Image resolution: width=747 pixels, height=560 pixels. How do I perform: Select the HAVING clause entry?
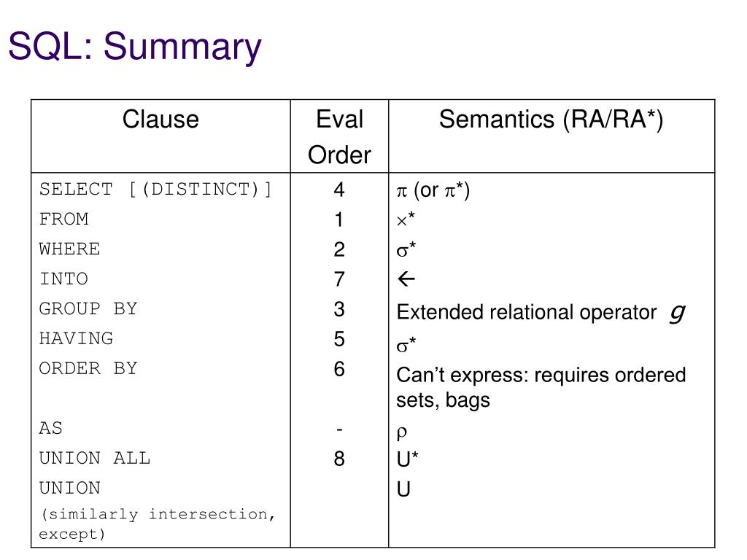tap(77, 339)
